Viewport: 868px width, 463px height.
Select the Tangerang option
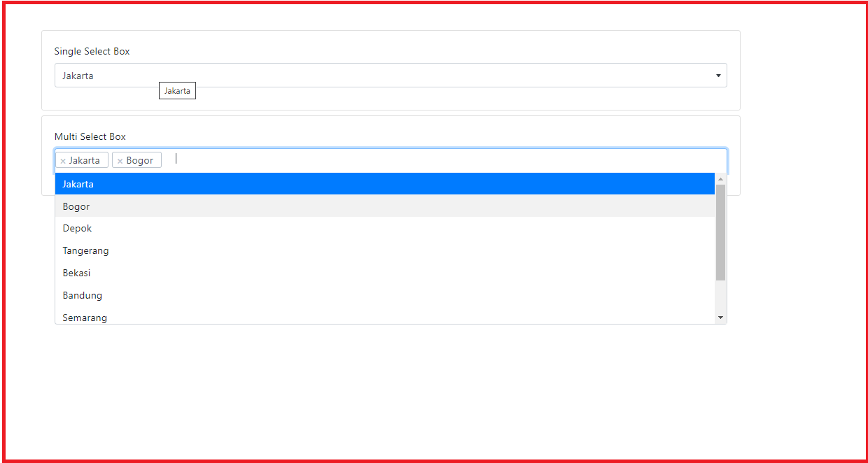pos(385,250)
